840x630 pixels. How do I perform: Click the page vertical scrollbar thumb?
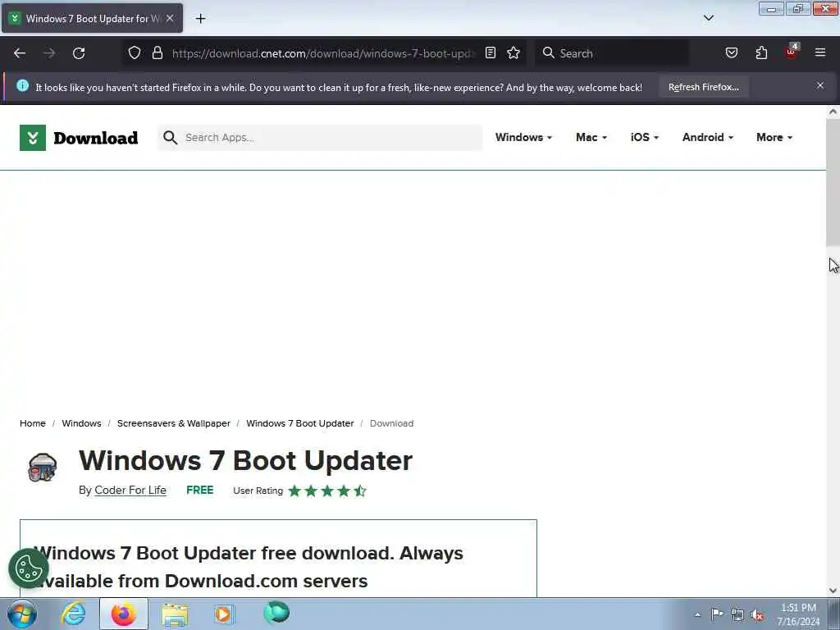coord(833,182)
